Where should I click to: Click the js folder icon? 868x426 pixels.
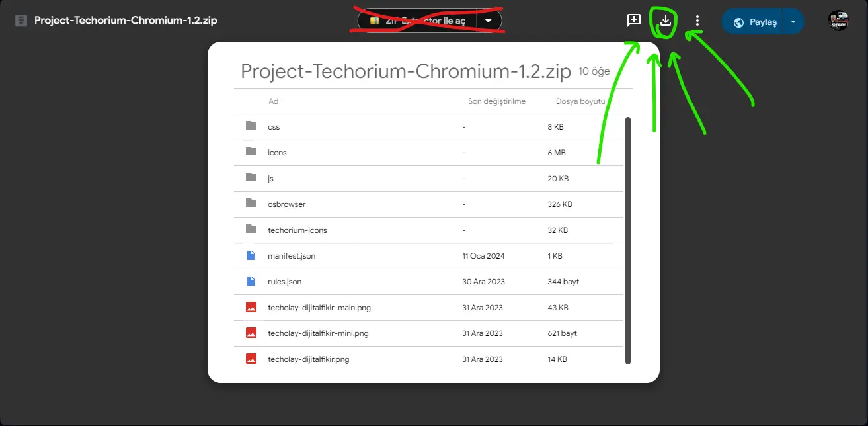[251, 177]
